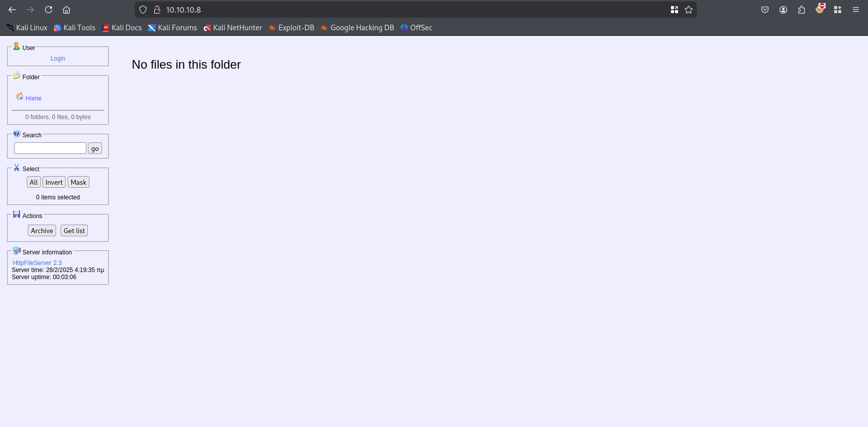Click the Folder section folder icon
The width and height of the screenshot is (868, 427).
tap(17, 76)
